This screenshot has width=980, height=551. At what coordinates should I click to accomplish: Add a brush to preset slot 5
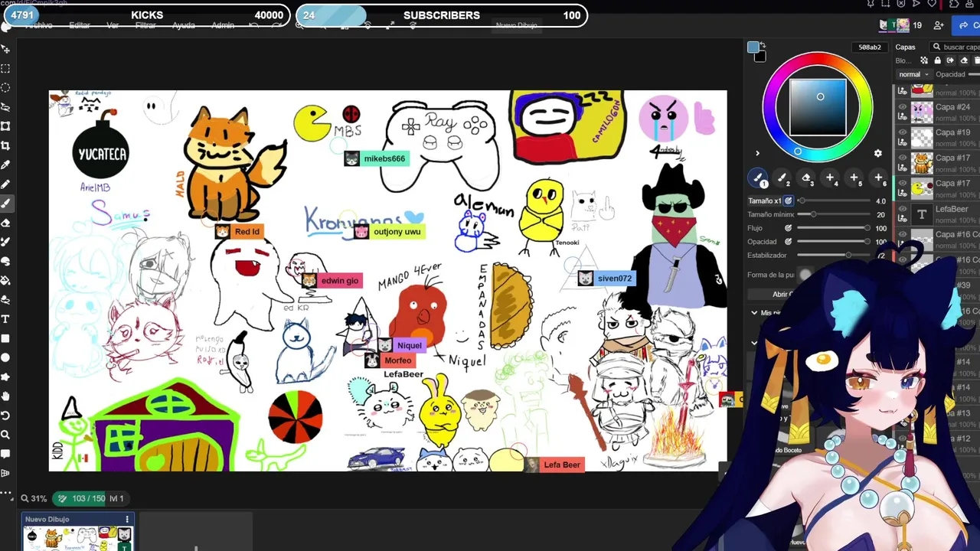[854, 178]
